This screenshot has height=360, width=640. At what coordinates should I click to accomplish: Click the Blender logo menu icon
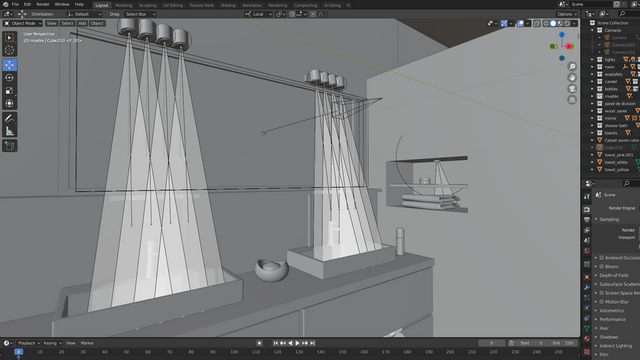pos(5,4)
